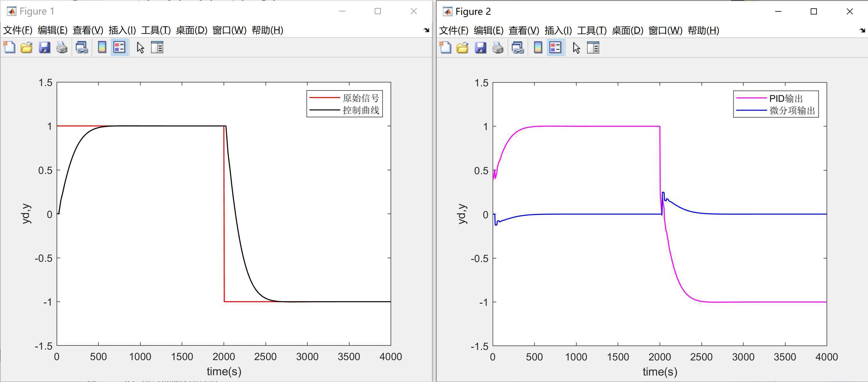This screenshot has width=868, height=382.
Task: Open 工具(T) menu in Figure 2
Action: click(592, 31)
